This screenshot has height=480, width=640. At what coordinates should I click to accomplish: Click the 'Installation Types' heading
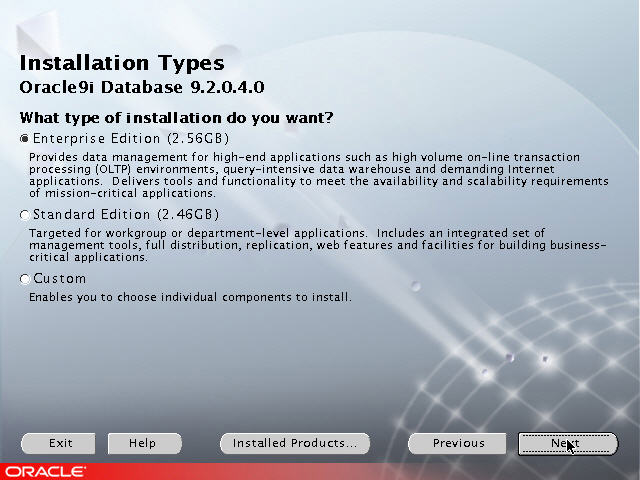(122, 63)
